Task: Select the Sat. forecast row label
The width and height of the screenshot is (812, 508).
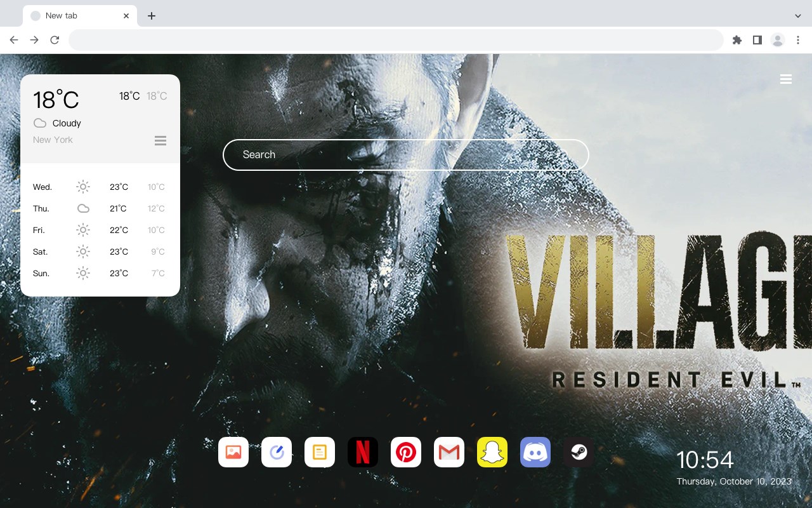Action: point(41,251)
